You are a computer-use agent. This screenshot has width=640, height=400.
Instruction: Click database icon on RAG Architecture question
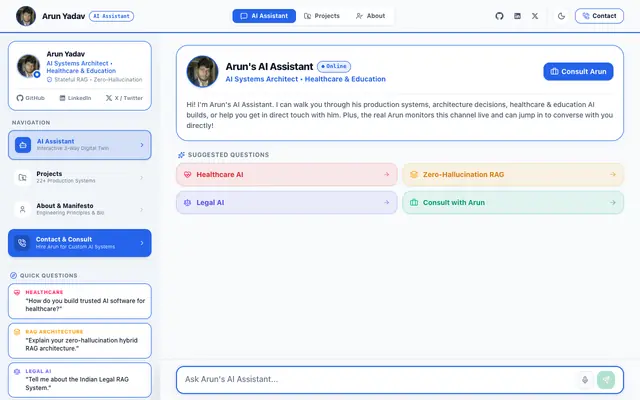(x=17, y=332)
